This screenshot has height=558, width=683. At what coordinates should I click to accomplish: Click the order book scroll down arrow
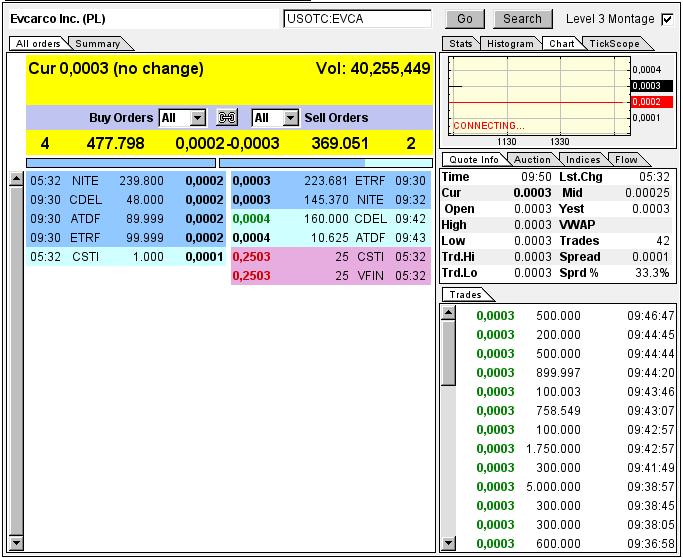coord(16,543)
